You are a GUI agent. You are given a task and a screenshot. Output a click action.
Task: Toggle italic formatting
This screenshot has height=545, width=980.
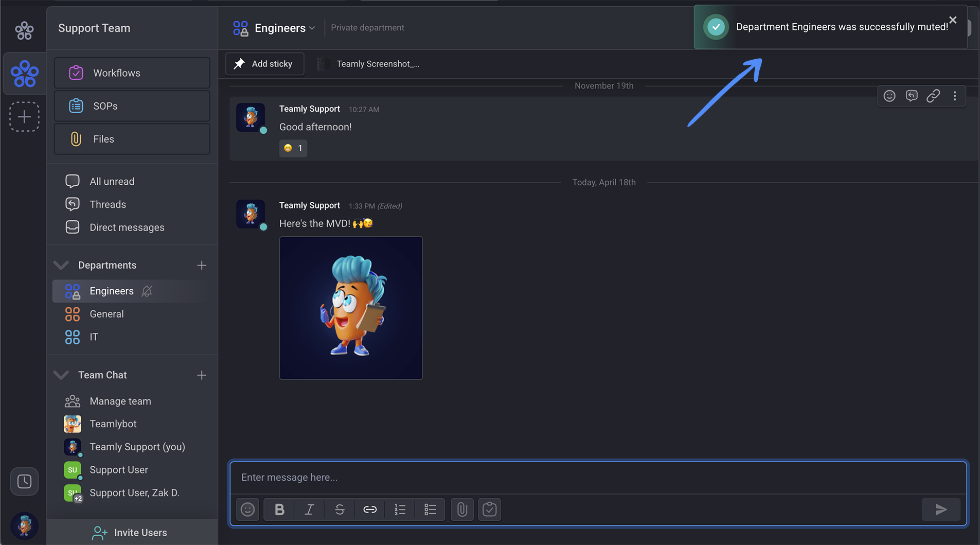309,509
